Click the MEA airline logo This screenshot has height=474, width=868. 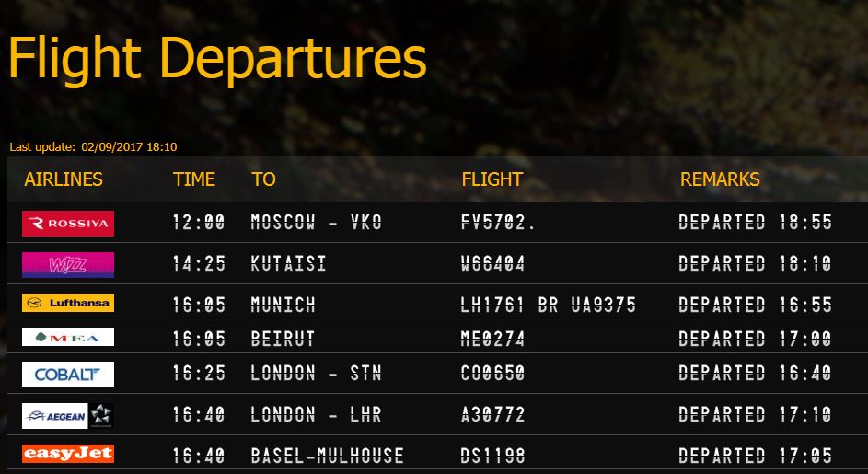pos(68,337)
